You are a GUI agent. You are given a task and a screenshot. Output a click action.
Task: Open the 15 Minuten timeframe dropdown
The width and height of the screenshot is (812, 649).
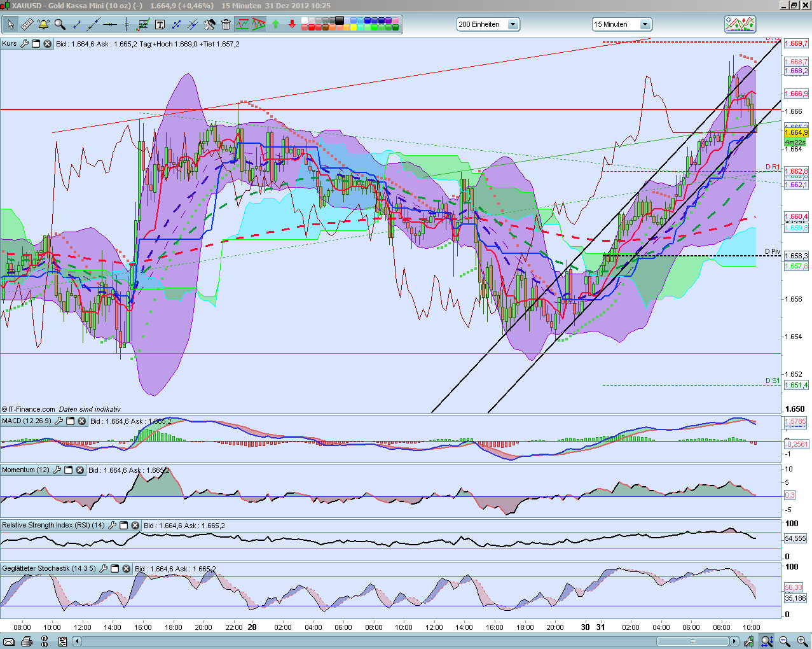click(x=622, y=24)
